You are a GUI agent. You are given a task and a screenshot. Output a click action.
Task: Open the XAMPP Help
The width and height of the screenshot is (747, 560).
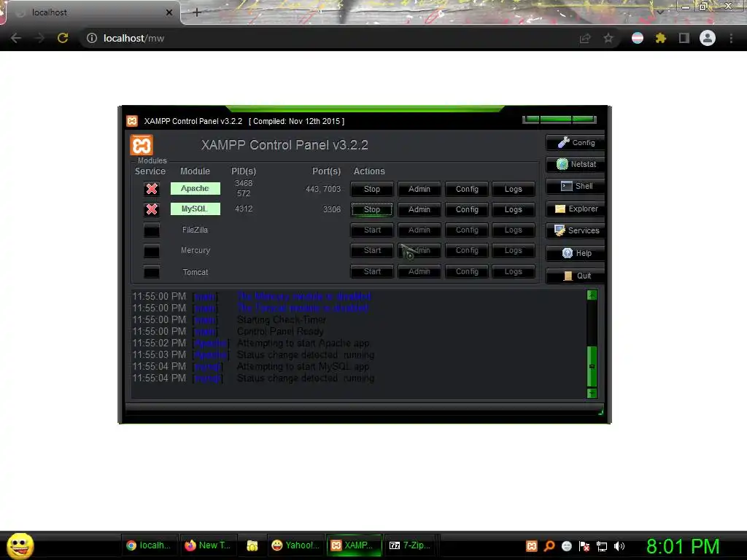coord(576,253)
